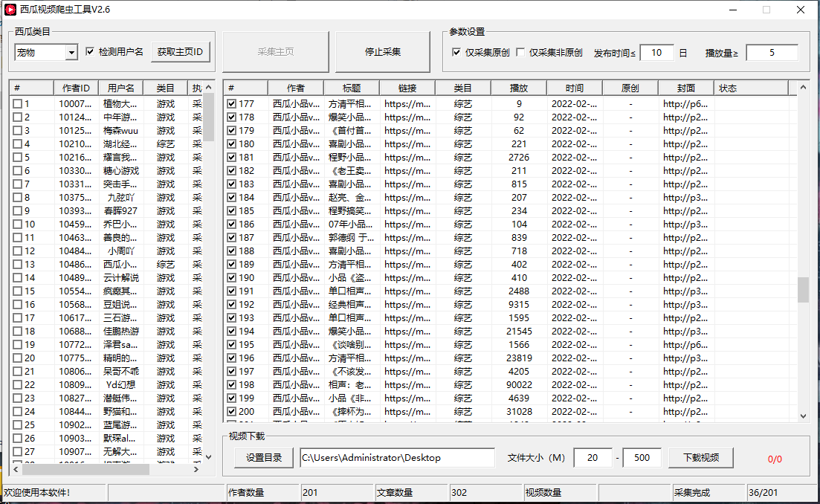Image resolution: width=820 pixels, height=504 pixels.
Task: Click the 停止采集 button
Action: pyautogui.click(x=382, y=52)
